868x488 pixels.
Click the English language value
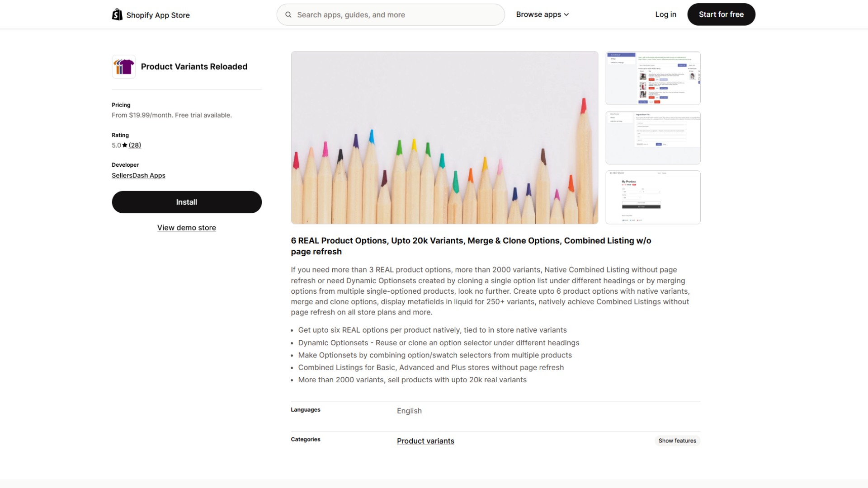[409, 411]
